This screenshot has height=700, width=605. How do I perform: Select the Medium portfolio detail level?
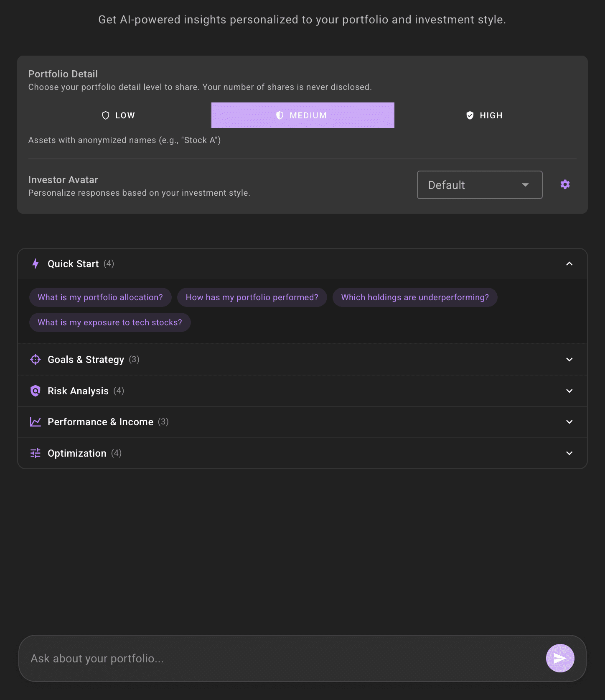pyautogui.click(x=302, y=115)
